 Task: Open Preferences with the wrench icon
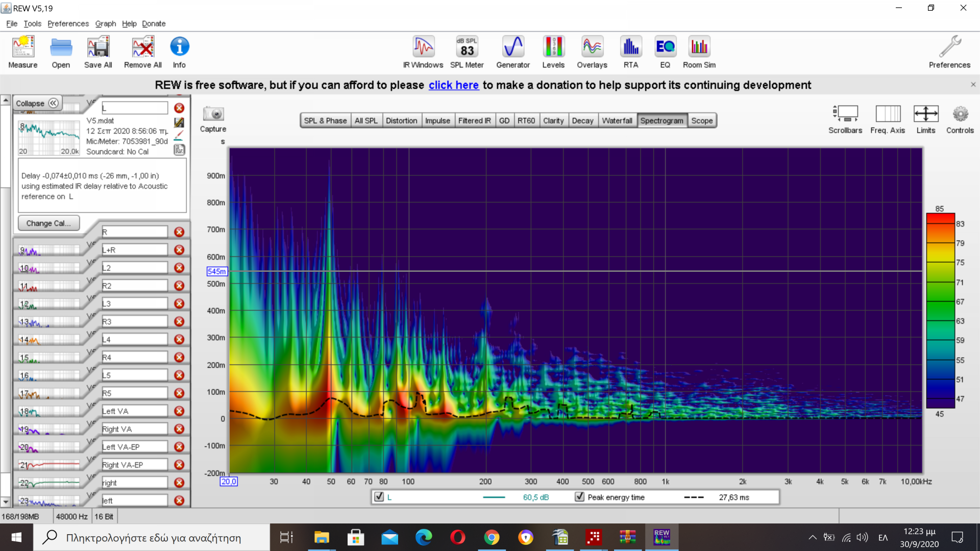click(949, 52)
